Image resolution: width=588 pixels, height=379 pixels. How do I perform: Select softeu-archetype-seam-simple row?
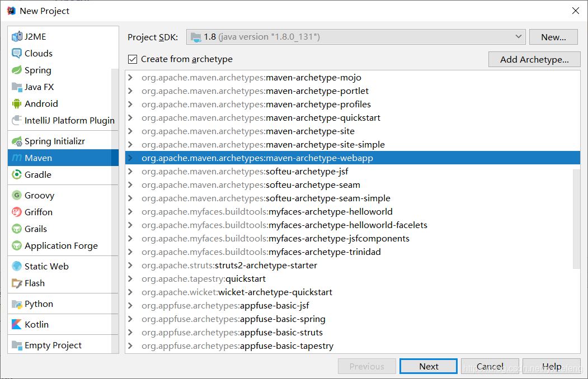[352, 198]
